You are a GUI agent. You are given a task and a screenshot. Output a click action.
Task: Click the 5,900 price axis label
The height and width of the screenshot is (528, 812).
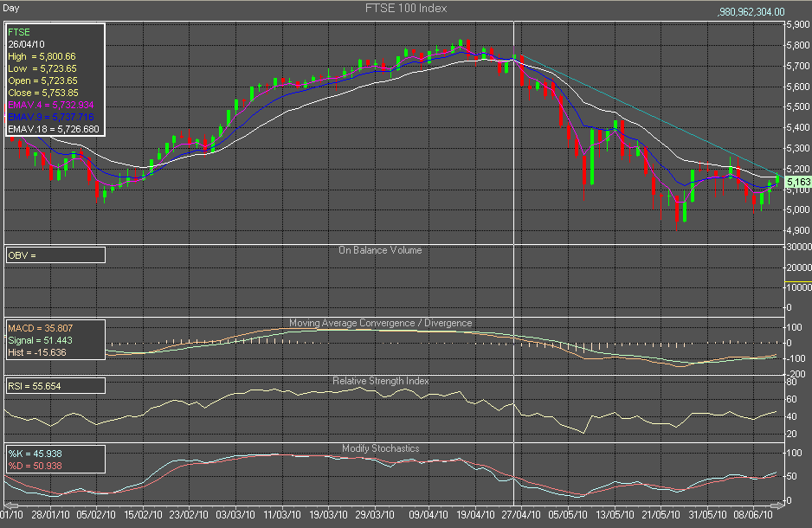point(798,25)
